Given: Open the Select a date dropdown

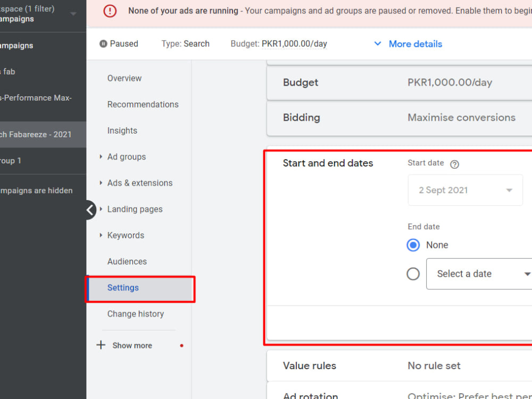Looking at the screenshot, I should [x=479, y=274].
